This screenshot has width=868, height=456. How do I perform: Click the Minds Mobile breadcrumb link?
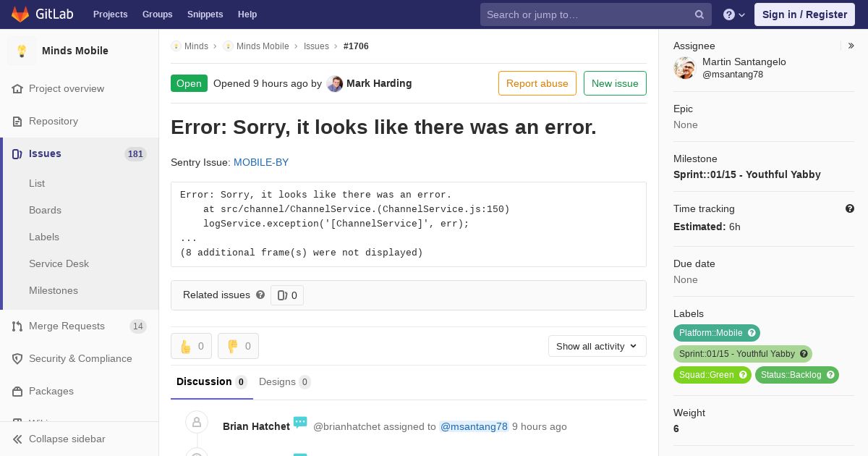click(263, 46)
